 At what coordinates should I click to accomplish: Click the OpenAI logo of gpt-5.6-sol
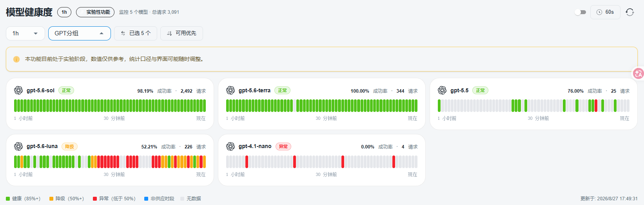click(x=18, y=90)
